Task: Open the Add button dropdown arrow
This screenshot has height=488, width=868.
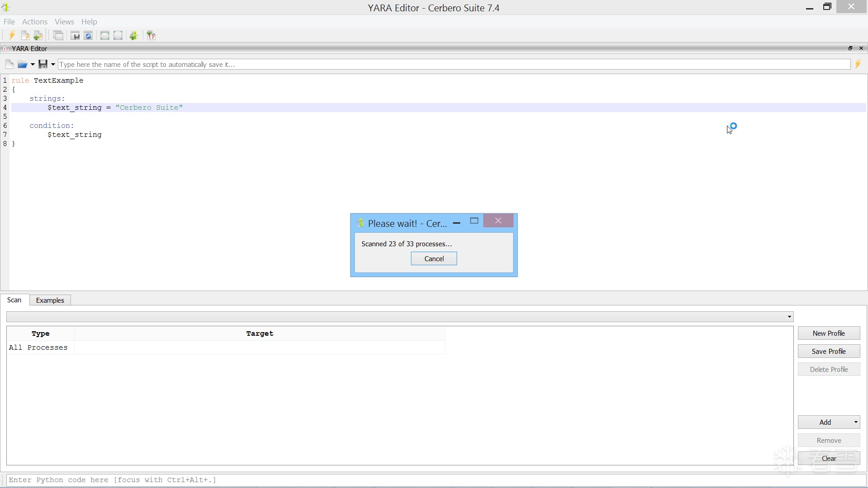Action: click(x=855, y=422)
